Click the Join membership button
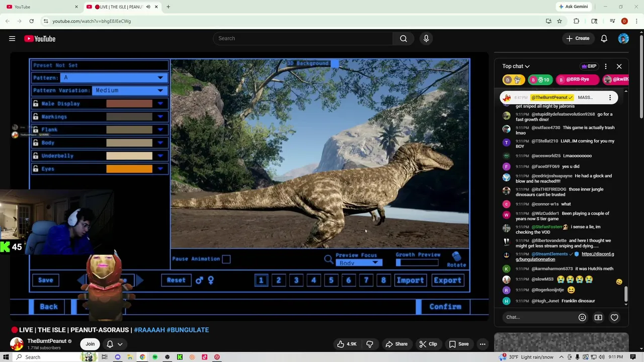The width and height of the screenshot is (644, 362). pos(90,344)
